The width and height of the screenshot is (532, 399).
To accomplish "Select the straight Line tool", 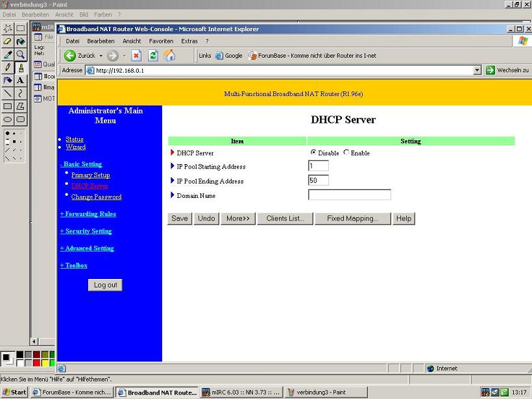I will coord(8,93).
